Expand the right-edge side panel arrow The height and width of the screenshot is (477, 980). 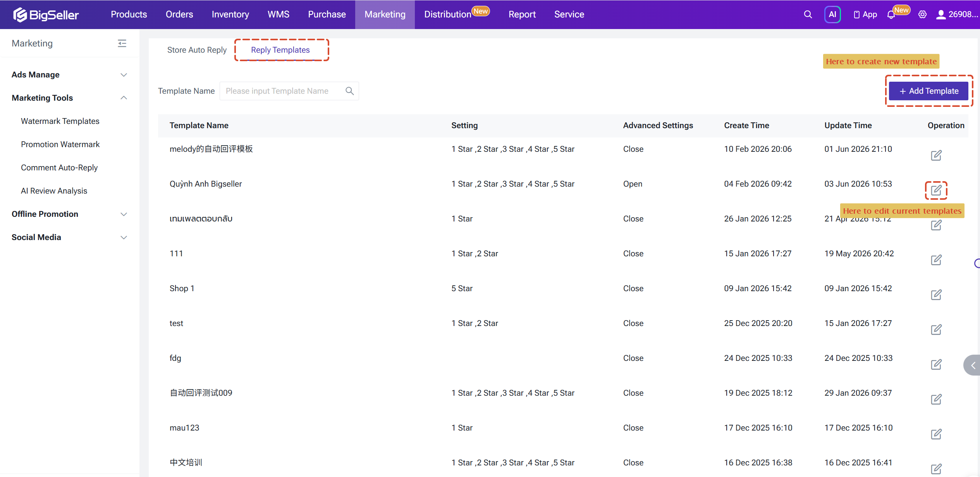[973, 365]
